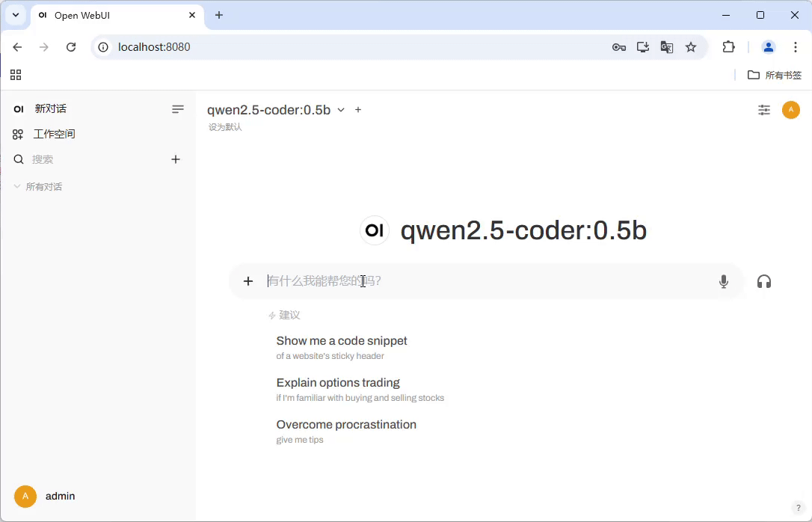
Task: Reload the page
Action: pyautogui.click(x=71, y=47)
